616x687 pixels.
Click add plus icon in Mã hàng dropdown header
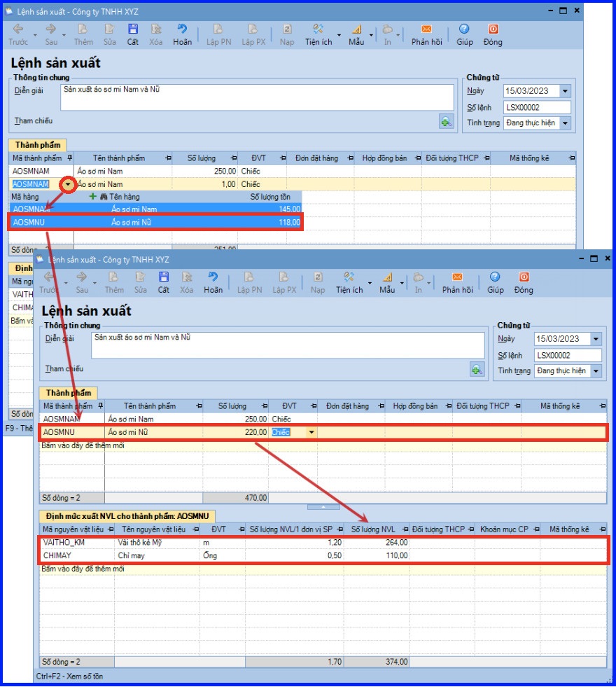click(x=92, y=197)
